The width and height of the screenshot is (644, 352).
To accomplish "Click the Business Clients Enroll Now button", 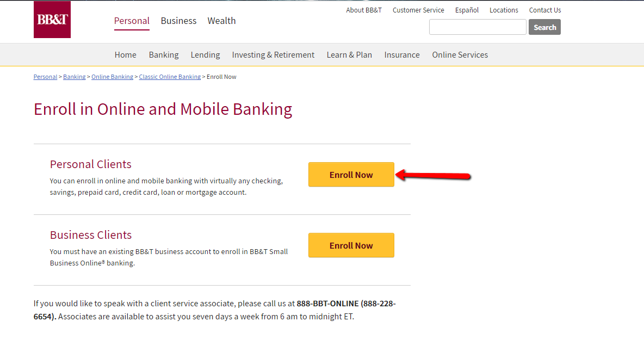I will click(351, 245).
